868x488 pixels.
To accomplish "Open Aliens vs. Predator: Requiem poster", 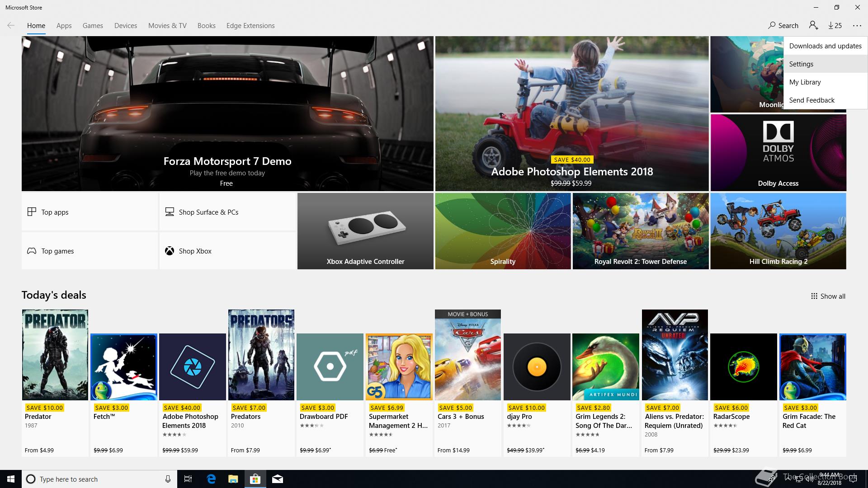I will 675,355.
